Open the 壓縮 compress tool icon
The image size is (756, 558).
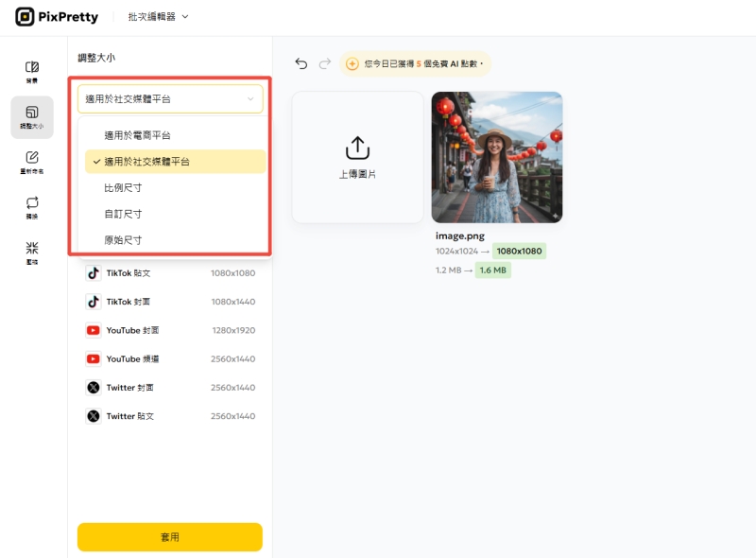pos(32,253)
